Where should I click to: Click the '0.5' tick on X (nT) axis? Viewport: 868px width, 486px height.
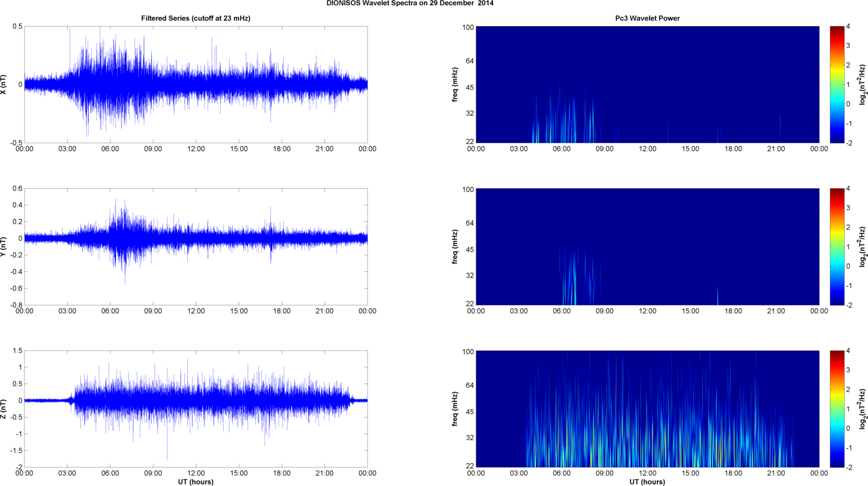(x=17, y=27)
